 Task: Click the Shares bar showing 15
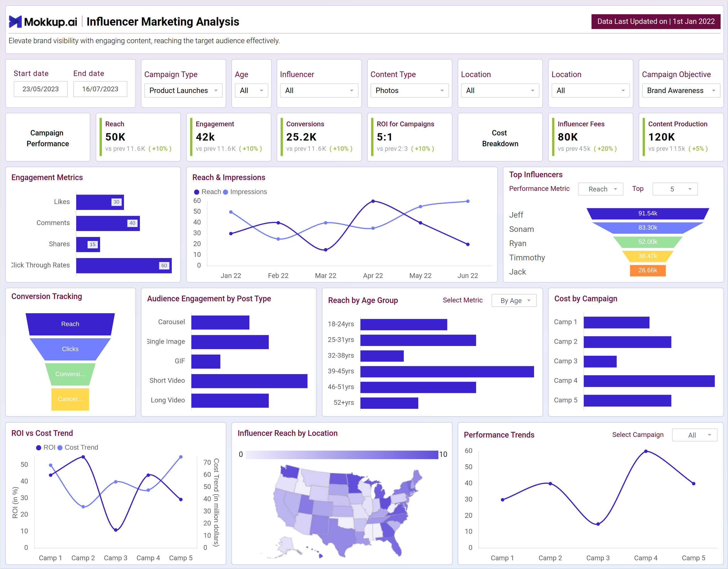tap(88, 244)
